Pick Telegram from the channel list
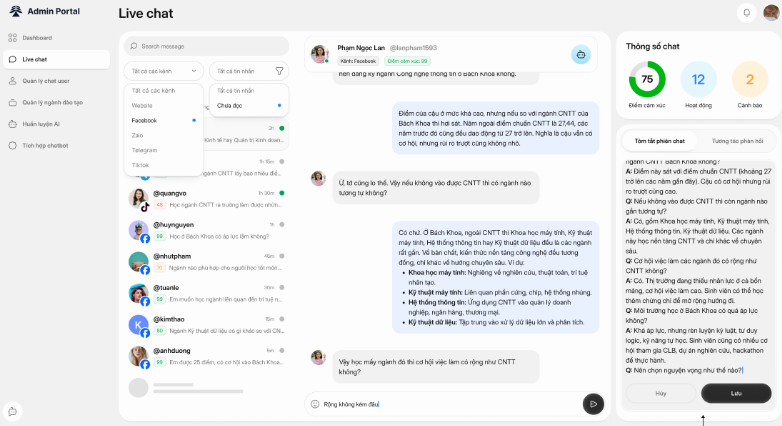The width and height of the screenshot is (782, 426). [x=144, y=149]
